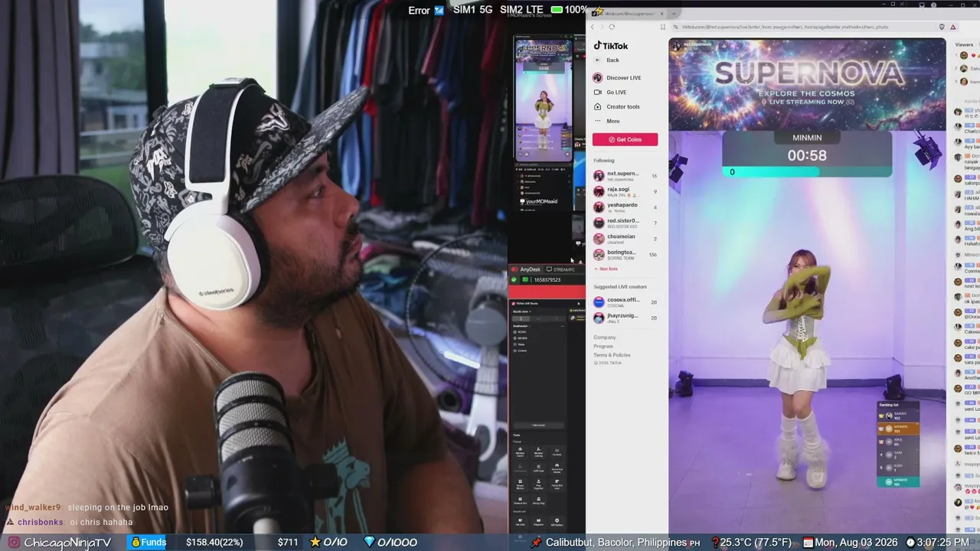Click the Get Coins button
The height and width of the screenshot is (551, 980).
pos(625,139)
